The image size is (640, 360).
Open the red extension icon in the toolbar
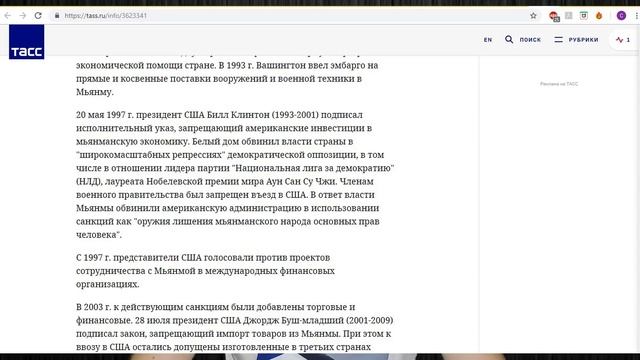point(554,16)
